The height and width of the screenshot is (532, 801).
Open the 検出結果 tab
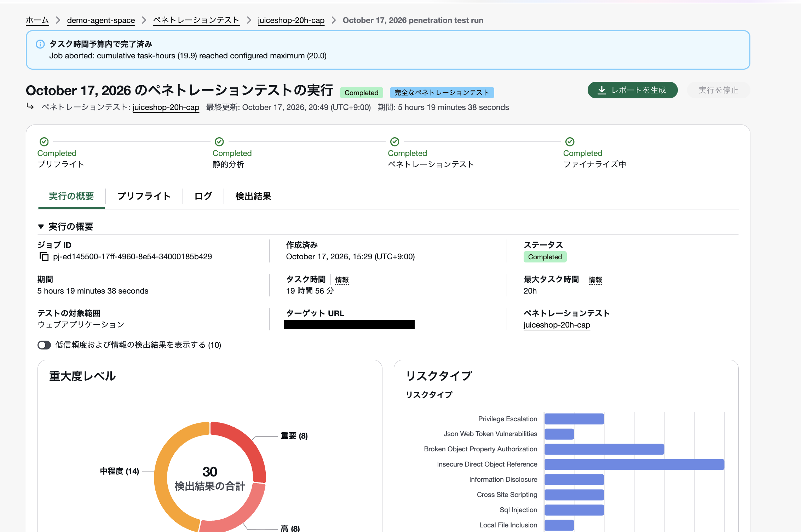pyautogui.click(x=253, y=196)
